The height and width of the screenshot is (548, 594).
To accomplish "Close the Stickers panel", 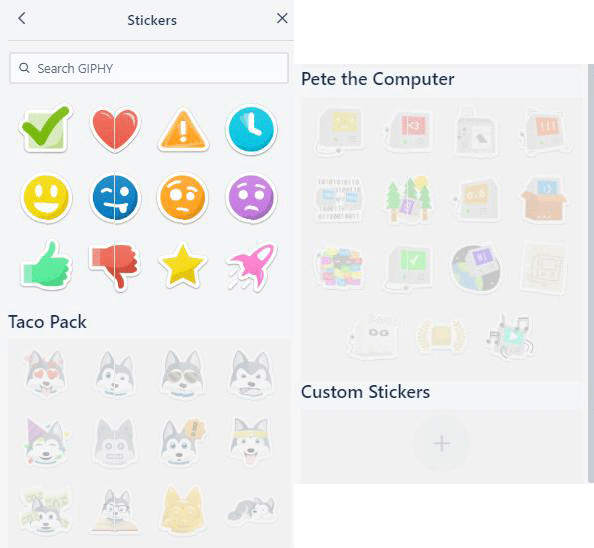I will 282,18.
